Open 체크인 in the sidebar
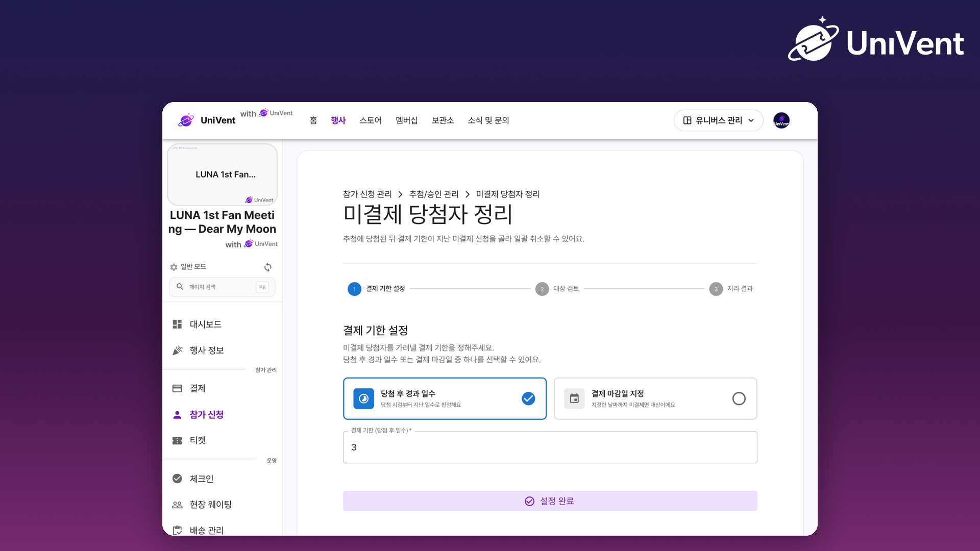The image size is (980, 551). coord(223,479)
